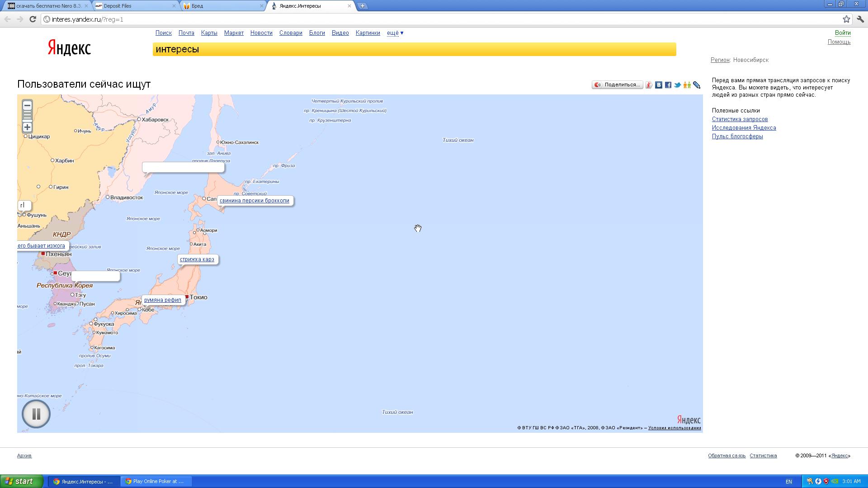This screenshot has width=868, height=488.
Task: Close the Бред tab
Action: 261,6
